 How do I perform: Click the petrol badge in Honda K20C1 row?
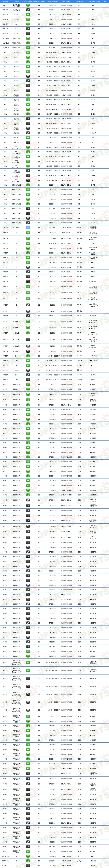(x=28, y=24)
